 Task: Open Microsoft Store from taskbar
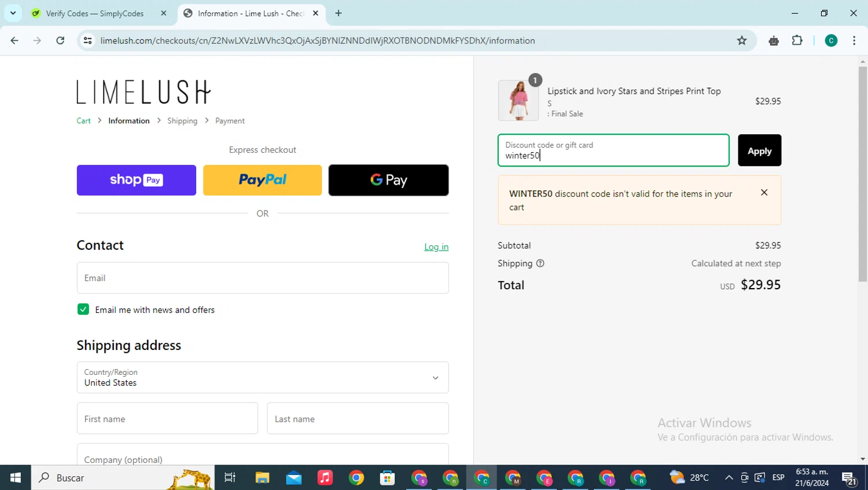(387, 478)
